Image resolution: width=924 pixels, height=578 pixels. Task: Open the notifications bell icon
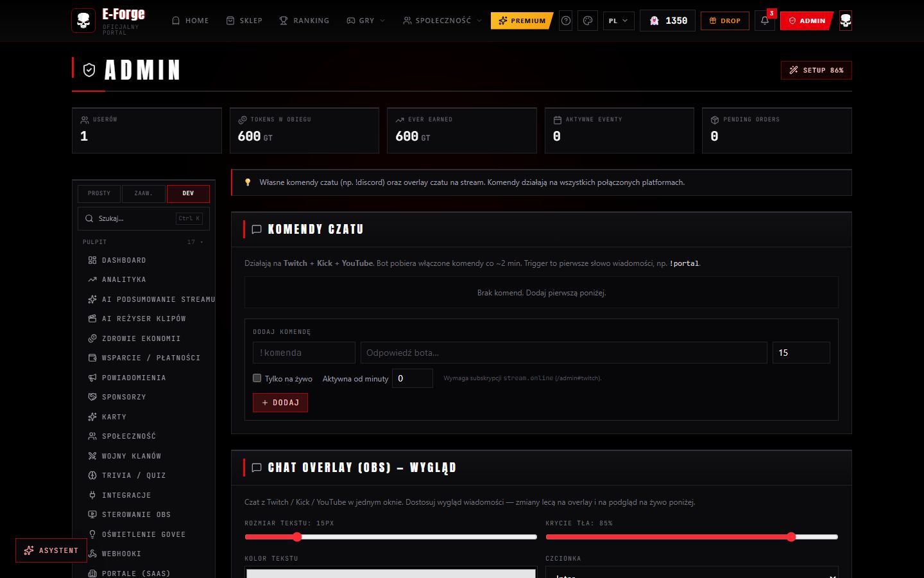coord(764,21)
